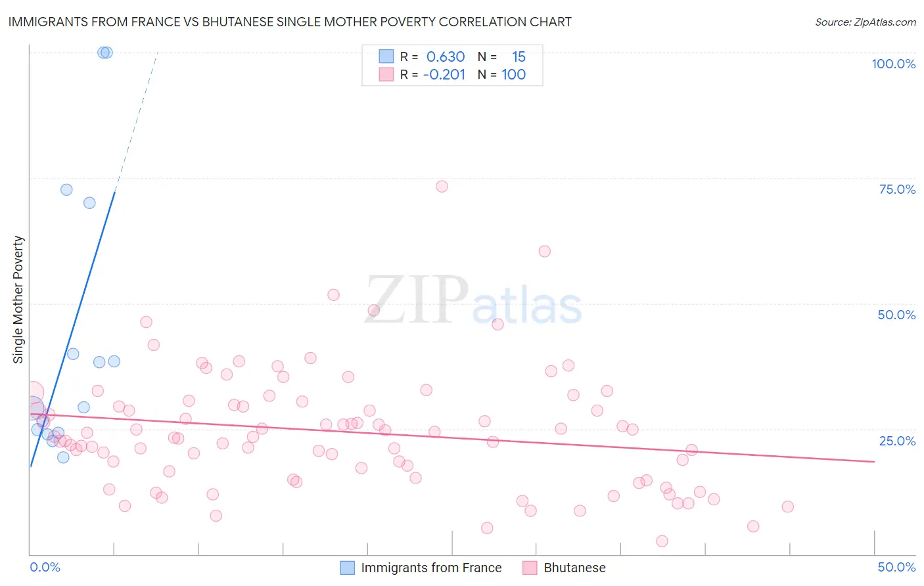Viewport: 924px width, 586px height.
Task: Click the blue data point at 100%
Action: click(105, 53)
